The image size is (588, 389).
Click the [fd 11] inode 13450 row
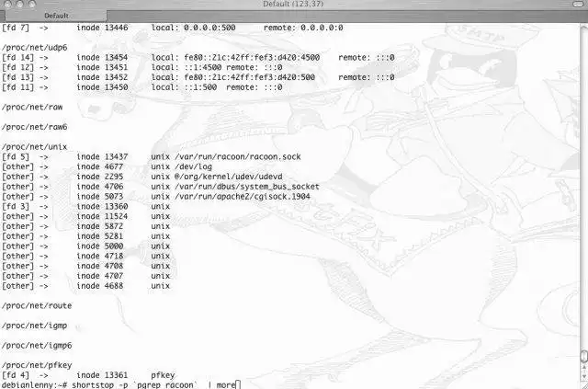[141, 87]
